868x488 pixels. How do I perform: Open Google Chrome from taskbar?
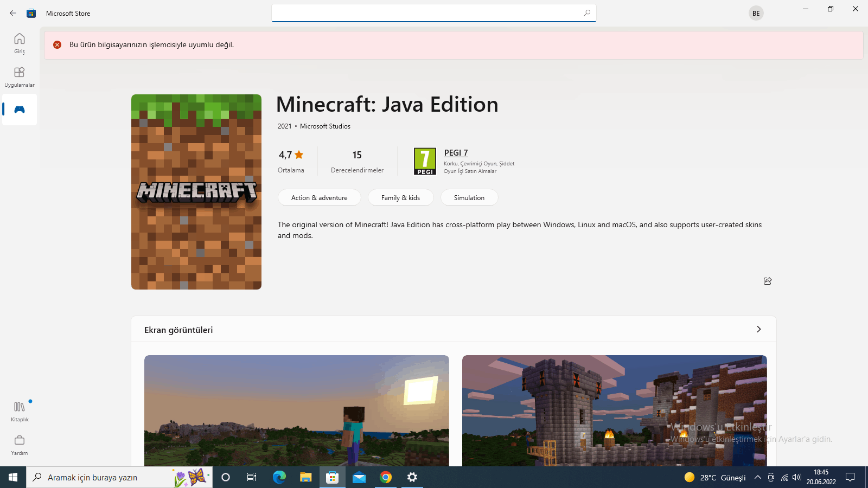pos(386,477)
